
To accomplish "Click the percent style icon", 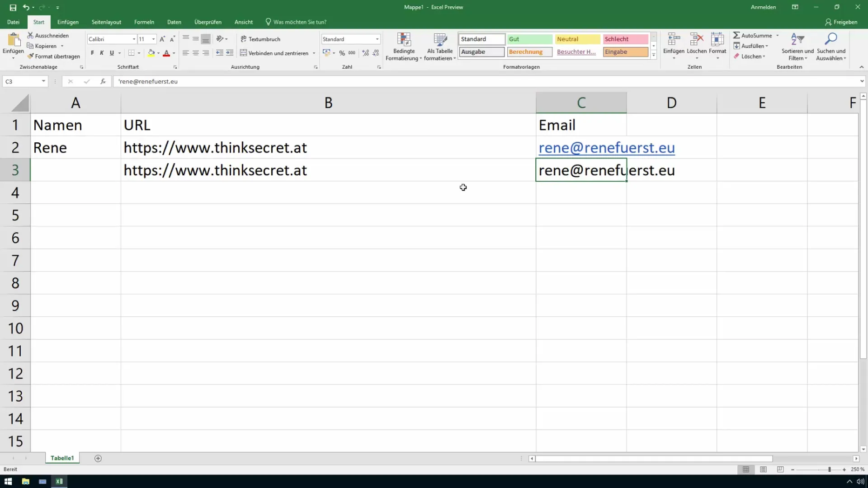I will click(342, 53).
